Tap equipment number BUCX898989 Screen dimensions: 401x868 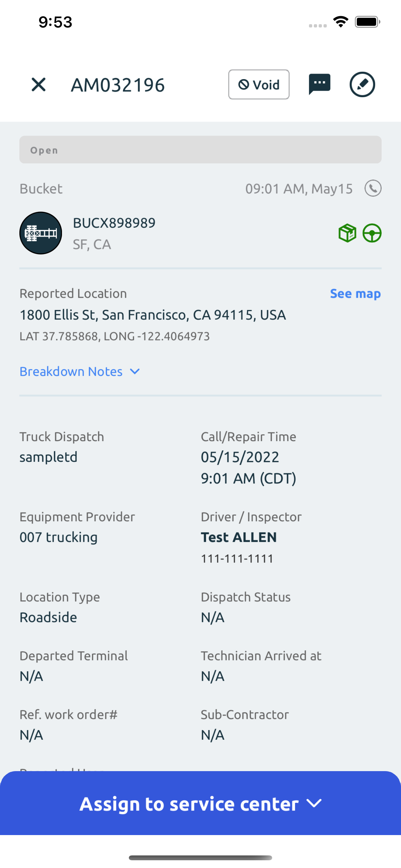click(114, 223)
